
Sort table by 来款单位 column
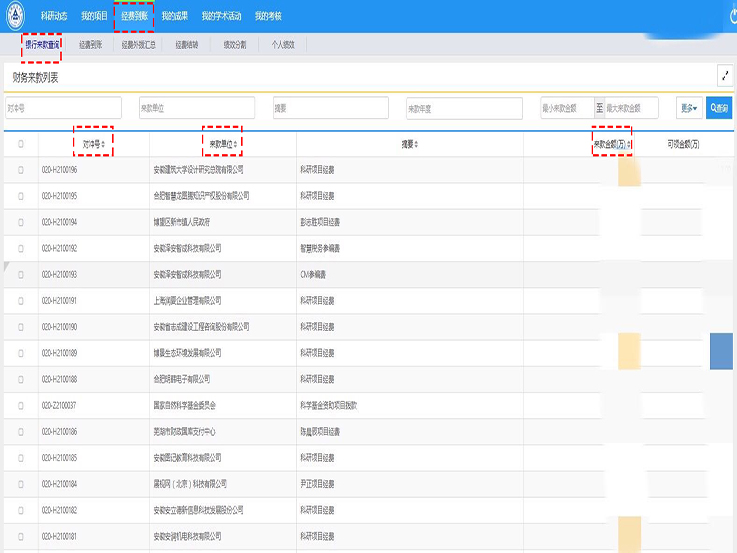click(x=223, y=144)
